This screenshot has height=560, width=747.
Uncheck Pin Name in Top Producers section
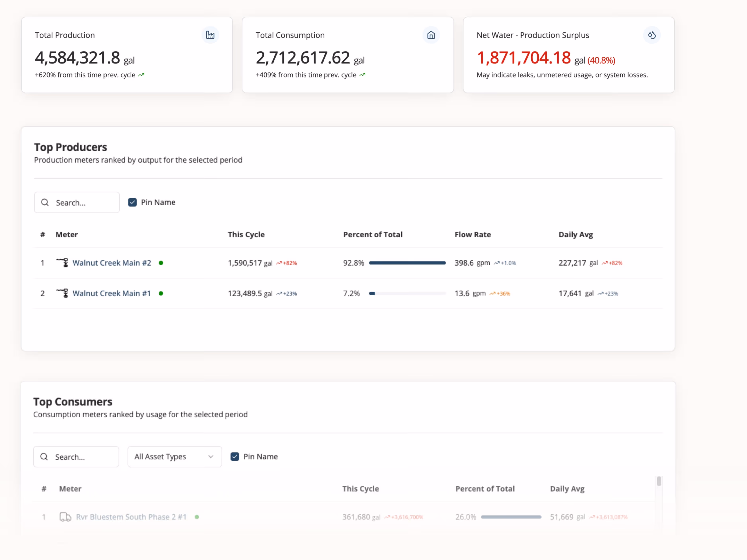(132, 202)
